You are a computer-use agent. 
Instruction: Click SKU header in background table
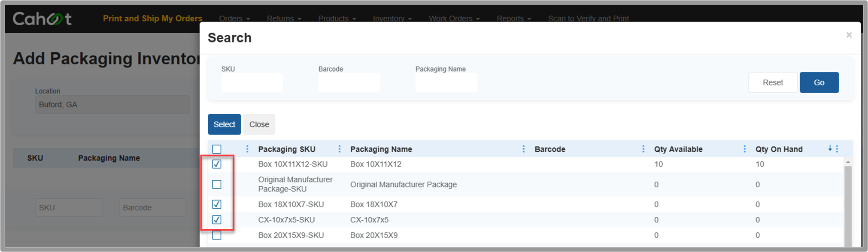35,158
